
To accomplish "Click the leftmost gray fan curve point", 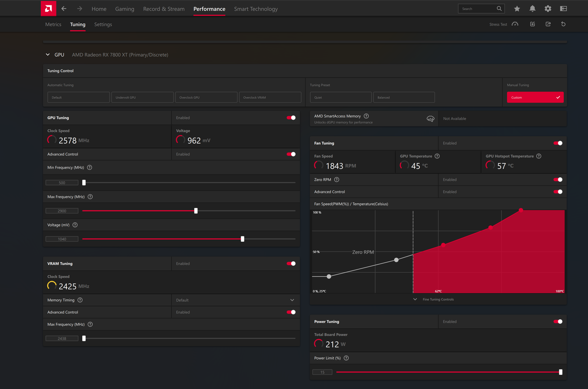I will click(x=329, y=276).
